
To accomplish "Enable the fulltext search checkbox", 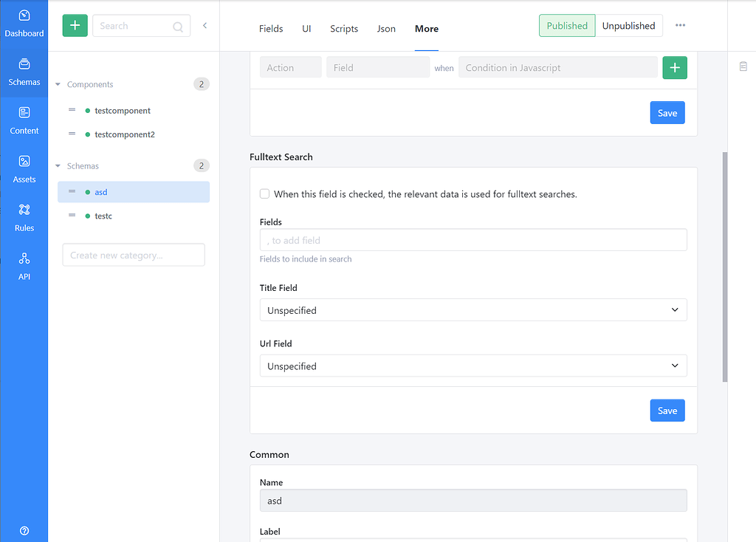I will [x=264, y=193].
